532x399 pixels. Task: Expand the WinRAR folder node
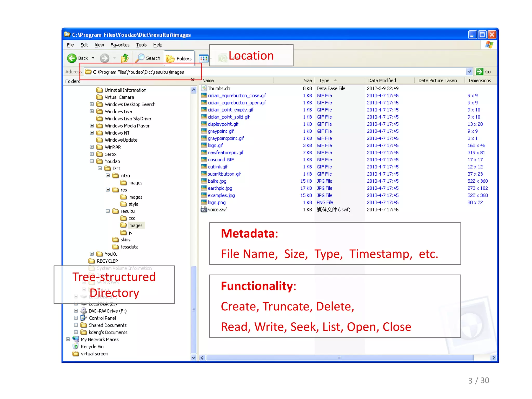tap(92, 147)
